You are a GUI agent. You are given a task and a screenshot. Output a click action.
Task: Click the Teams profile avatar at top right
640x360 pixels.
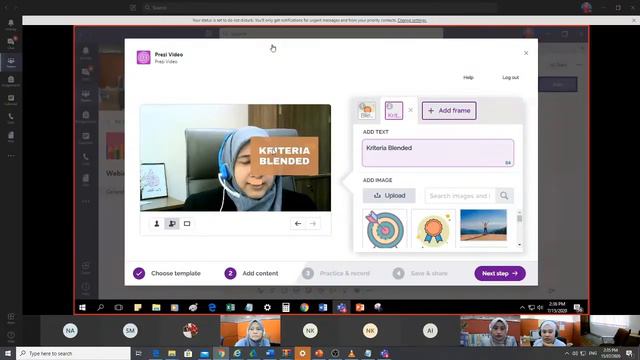click(x=586, y=7)
